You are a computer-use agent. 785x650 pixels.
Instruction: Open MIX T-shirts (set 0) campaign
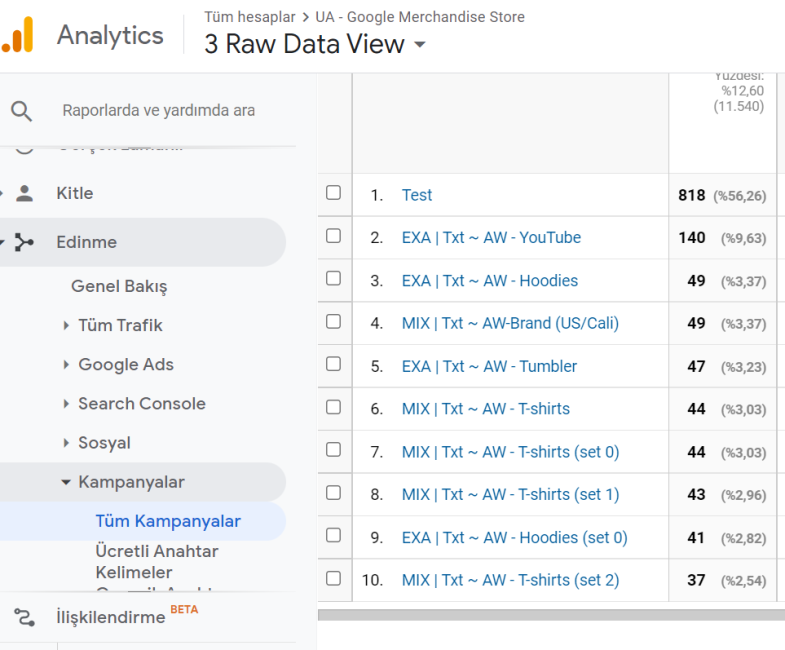(x=510, y=452)
